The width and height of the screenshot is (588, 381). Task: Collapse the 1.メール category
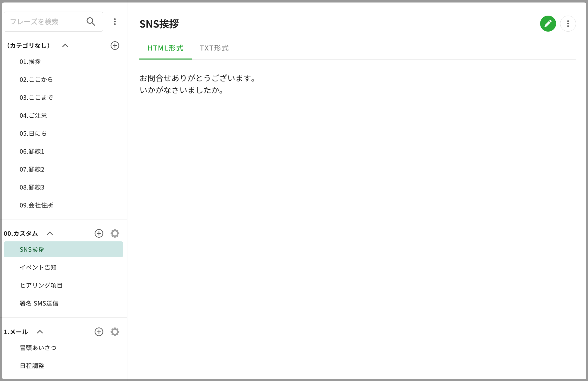click(40, 332)
